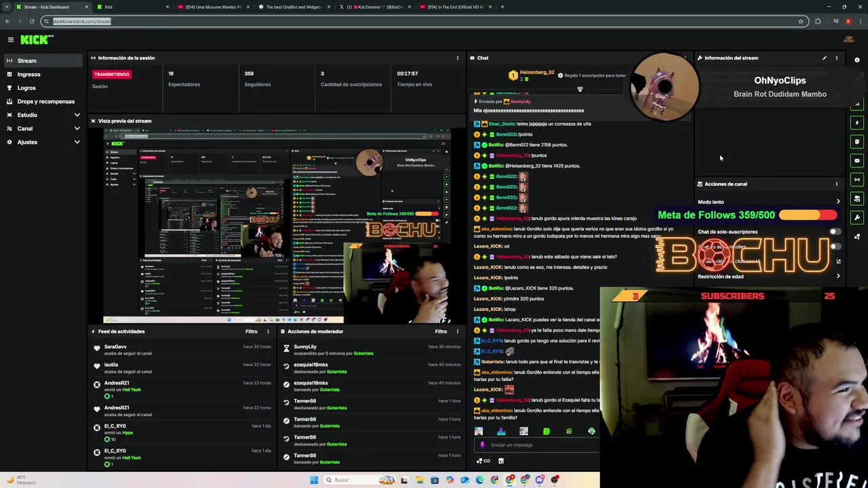Click the share nodes icon in right toolbar
Image resolution: width=868 pixels, height=488 pixels.
pyautogui.click(x=857, y=237)
